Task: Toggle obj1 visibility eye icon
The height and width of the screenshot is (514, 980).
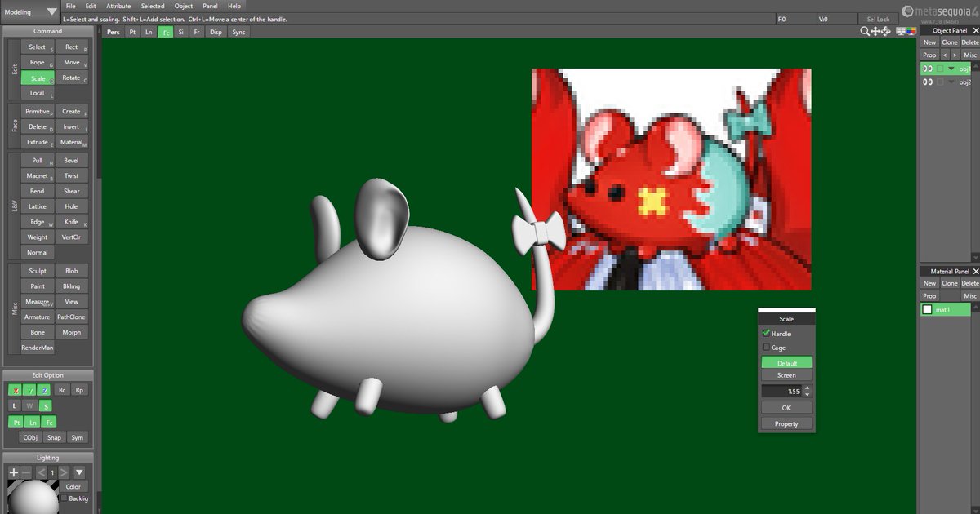Action: click(927, 69)
